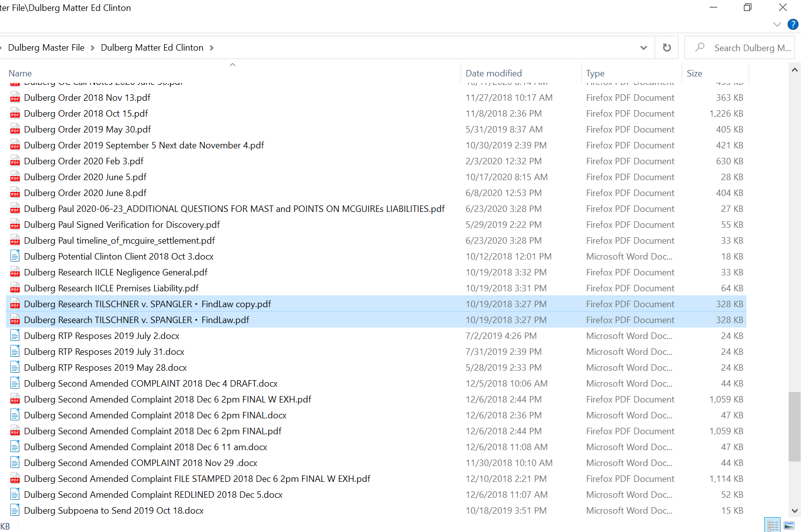Screen dimensions: 801x532
Task: Sort files by Date modified column
Action: (493, 73)
